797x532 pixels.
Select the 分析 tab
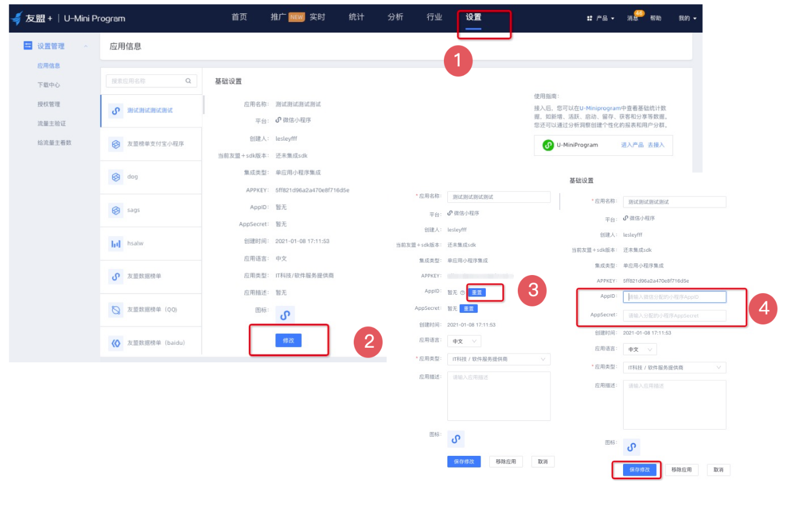point(395,17)
